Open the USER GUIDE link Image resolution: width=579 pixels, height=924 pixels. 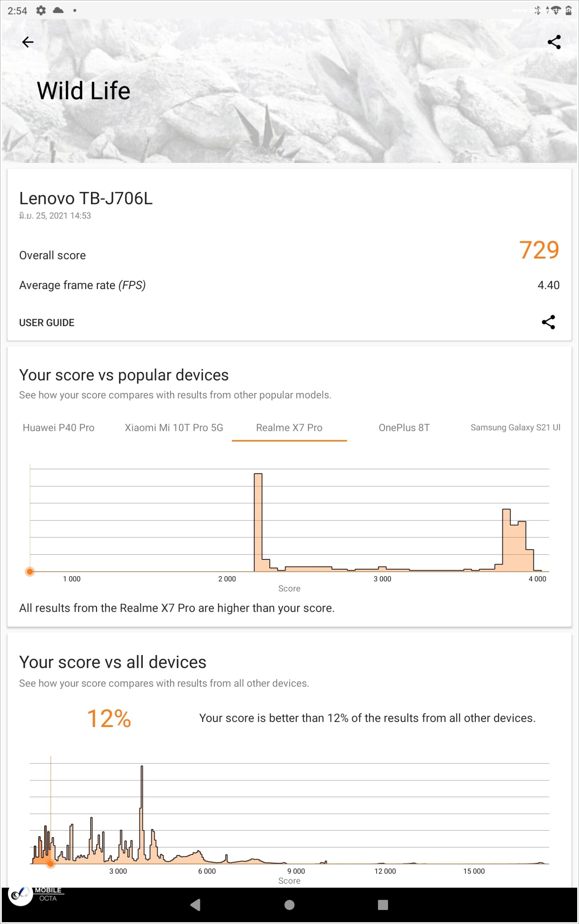(47, 322)
